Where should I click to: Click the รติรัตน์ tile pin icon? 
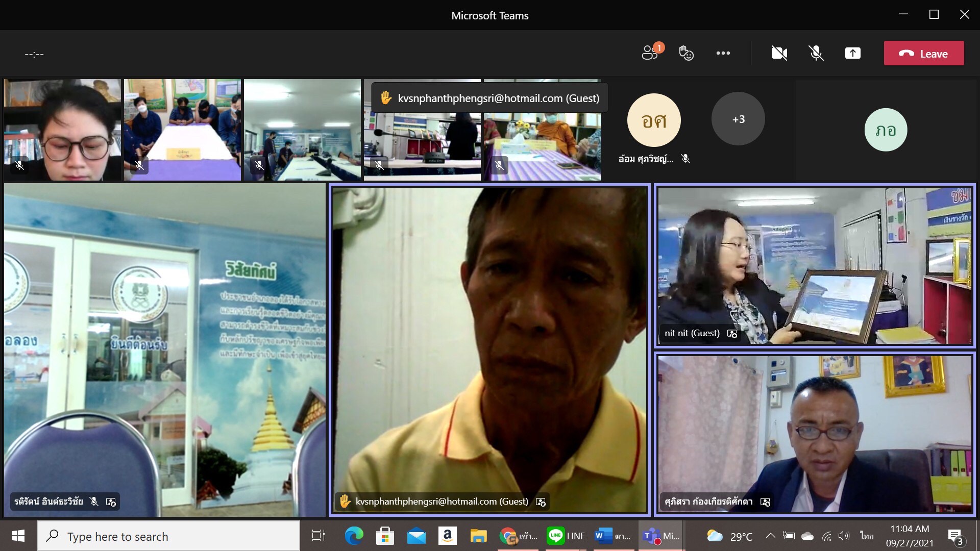pyautogui.click(x=111, y=502)
